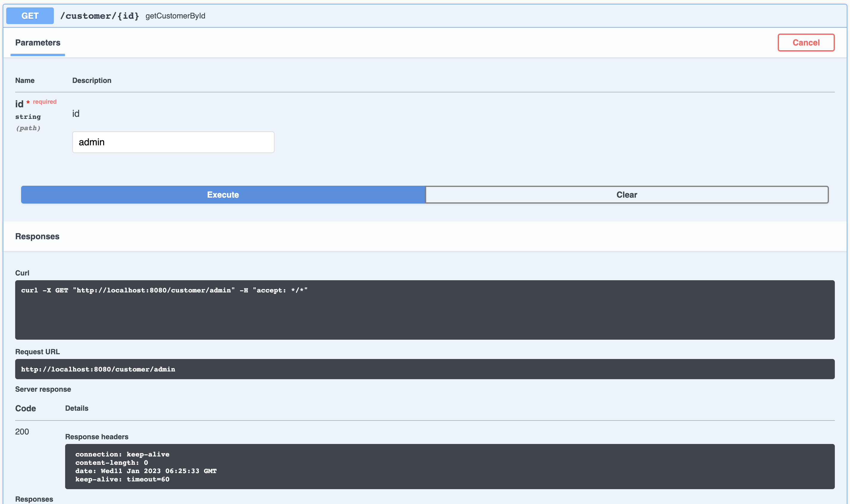Click the bottom Responses heading below headers
The height and width of the screenshot is (504, 850).
[x=34, y=499]
